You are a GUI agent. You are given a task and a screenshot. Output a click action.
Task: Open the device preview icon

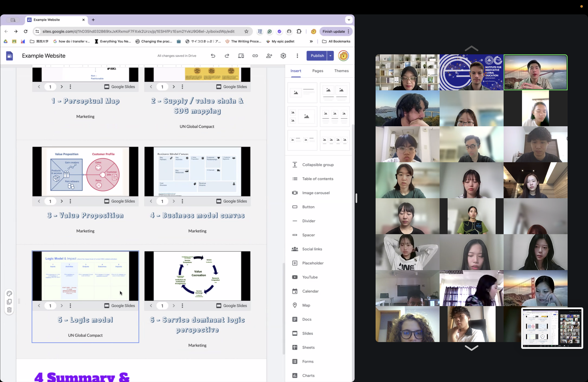pos(241,56)
